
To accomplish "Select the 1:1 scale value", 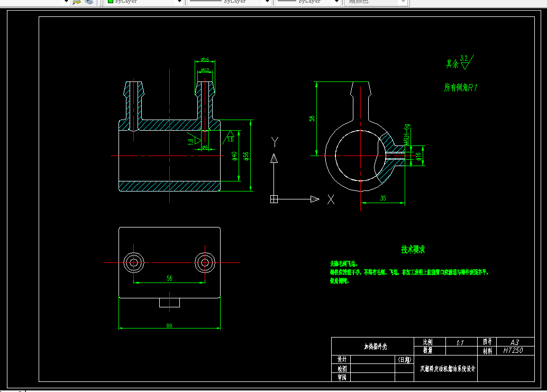I will [460, 343].
